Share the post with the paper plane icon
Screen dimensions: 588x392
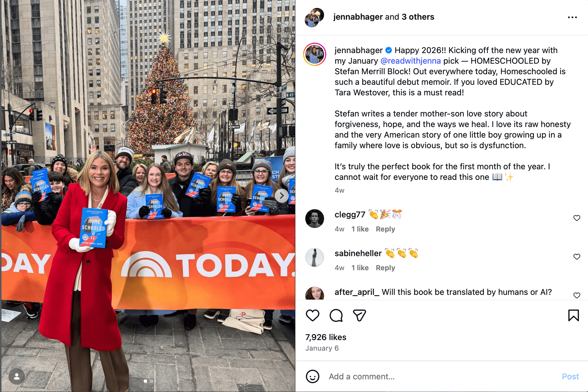pyautogui.click(x=359, y=315)
